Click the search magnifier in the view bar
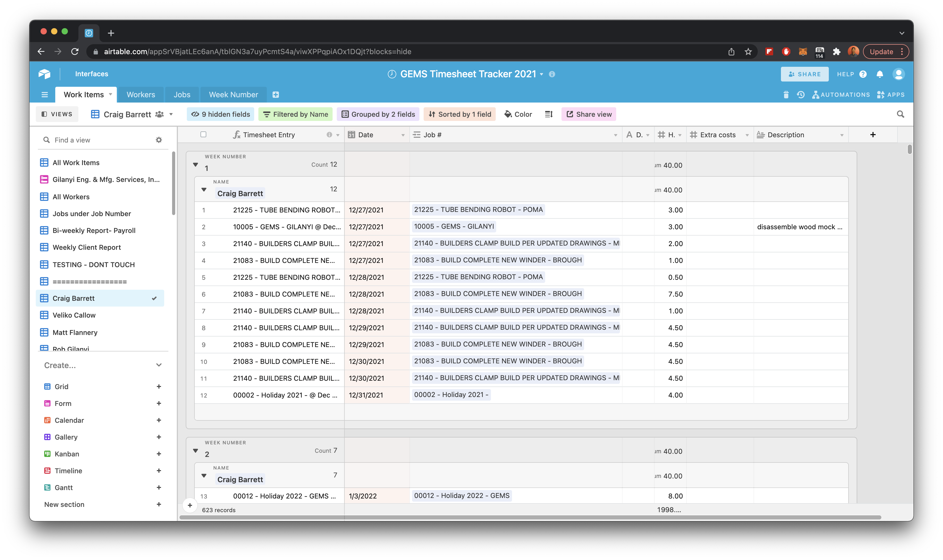Screen dimensions: 943x560 click(x=900, y=114)
